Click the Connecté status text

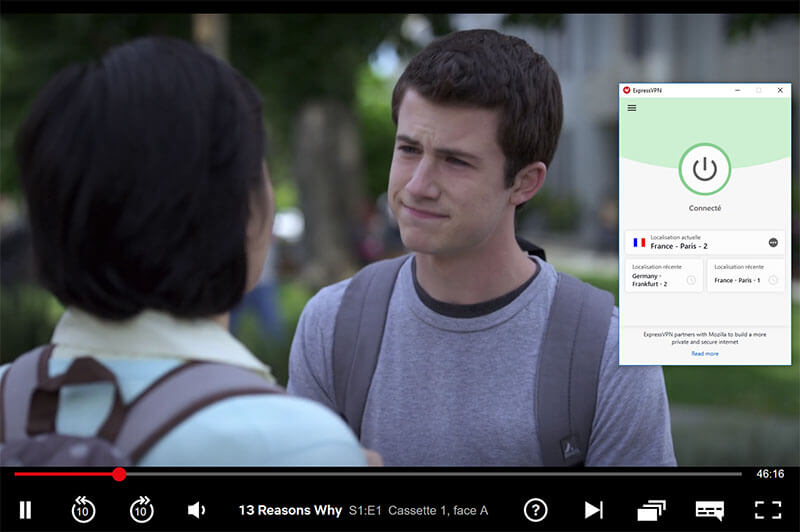point(705,208)
